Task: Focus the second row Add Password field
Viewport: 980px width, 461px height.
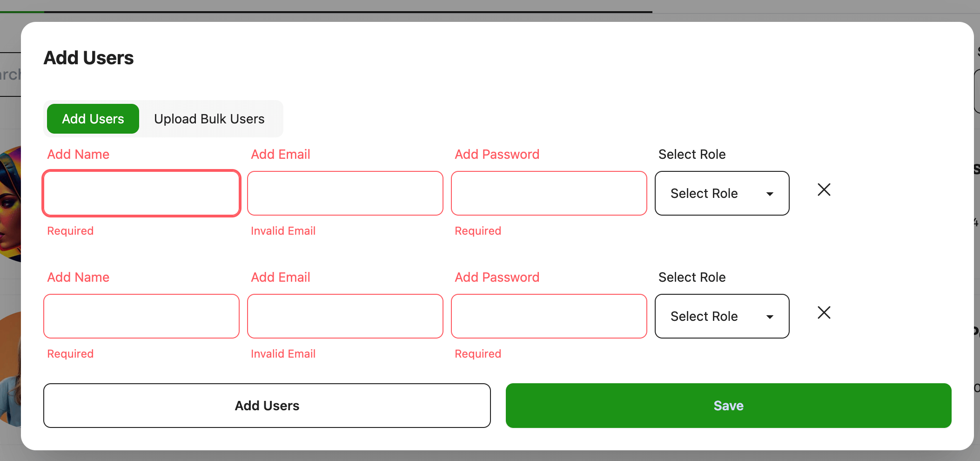Action: click(x=549, y=316)
